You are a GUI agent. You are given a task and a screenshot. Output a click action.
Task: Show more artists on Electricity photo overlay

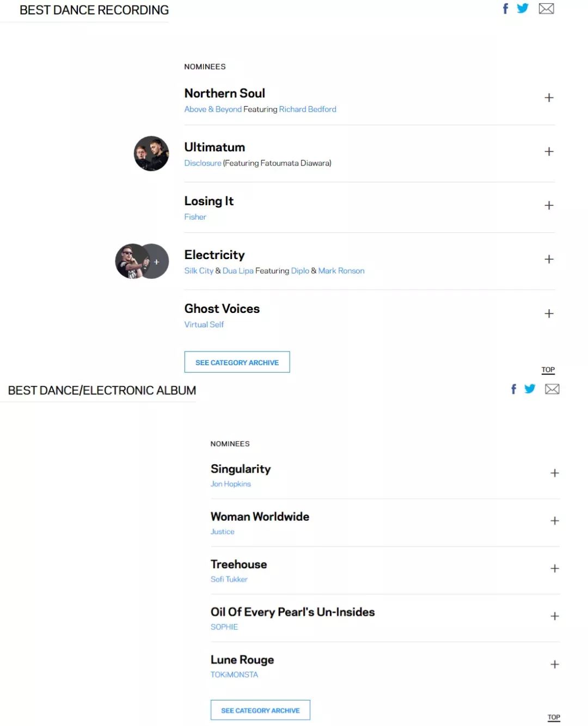pos(157,262)
